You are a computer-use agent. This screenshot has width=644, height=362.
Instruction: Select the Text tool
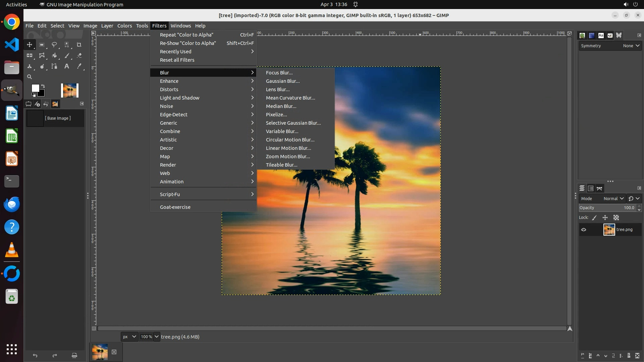coord(67,66)
